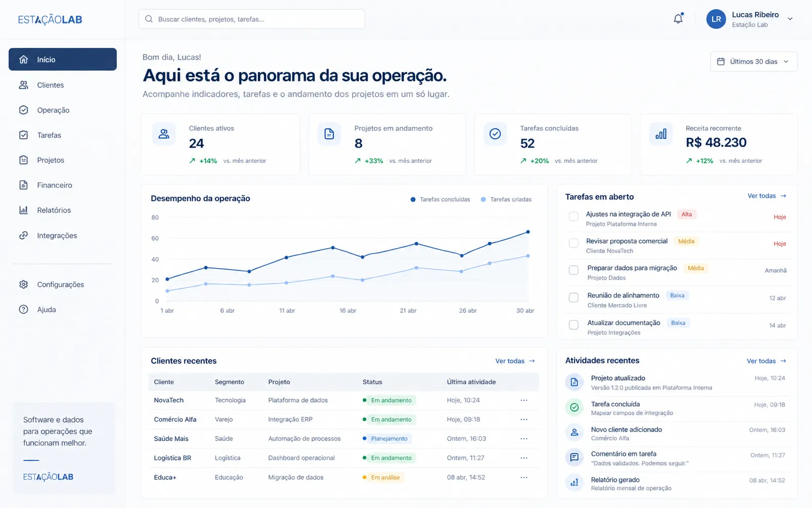Screen dimensions: 812x508
Task: Open the NovaTech row options menu
Action: coord(524,400)
